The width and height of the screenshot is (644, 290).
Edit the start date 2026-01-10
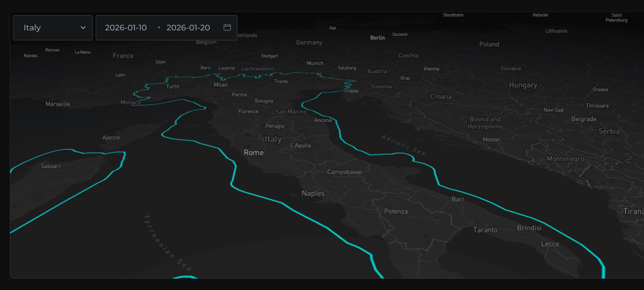coord(126,27)
